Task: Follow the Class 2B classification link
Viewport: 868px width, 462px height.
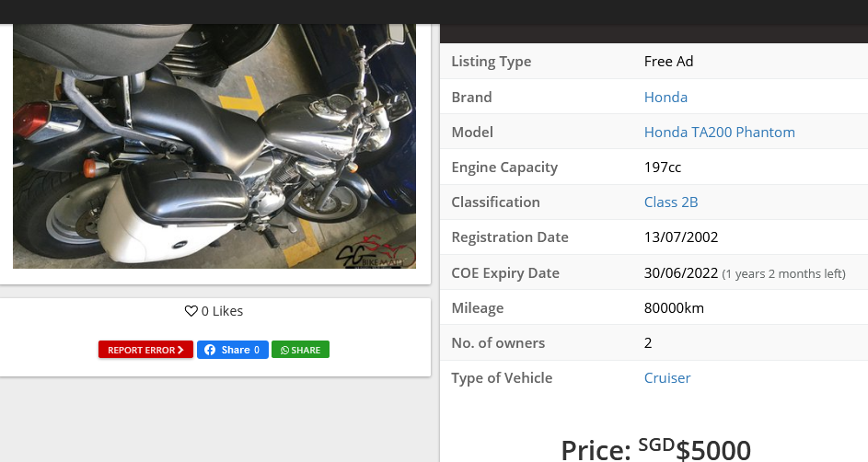Action: pos(670,202)
